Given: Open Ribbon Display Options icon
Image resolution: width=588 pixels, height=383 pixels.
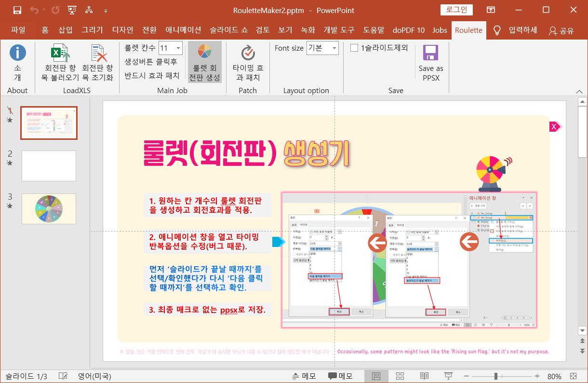Looking at the screenshot, I should coord(491,10).
